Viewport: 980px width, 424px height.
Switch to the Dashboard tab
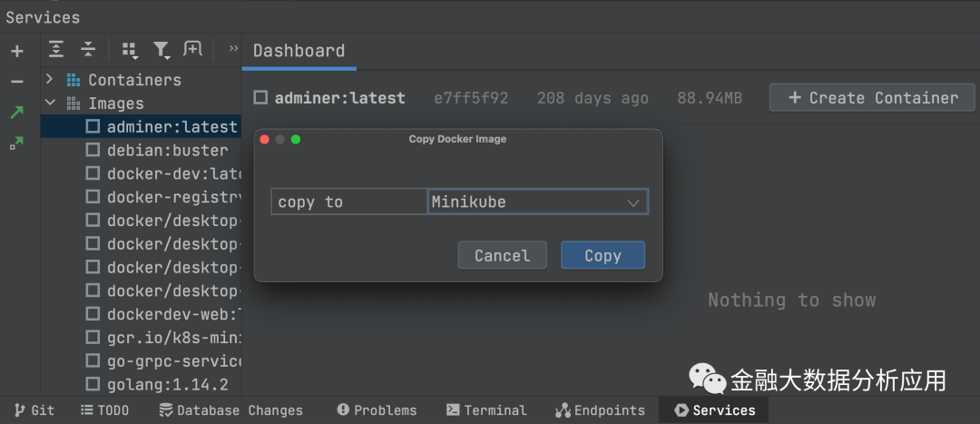pos(299,51)
